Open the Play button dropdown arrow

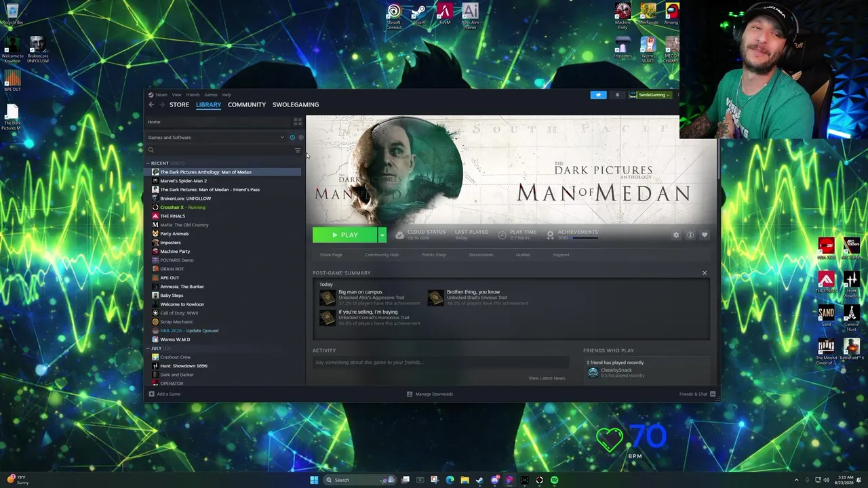click(382, 235)
